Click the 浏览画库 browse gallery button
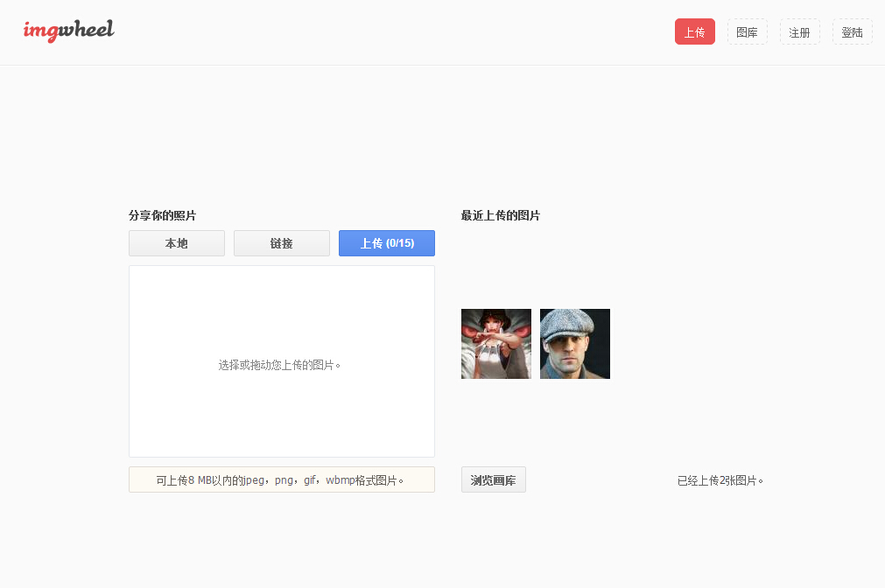 point(493,479)
